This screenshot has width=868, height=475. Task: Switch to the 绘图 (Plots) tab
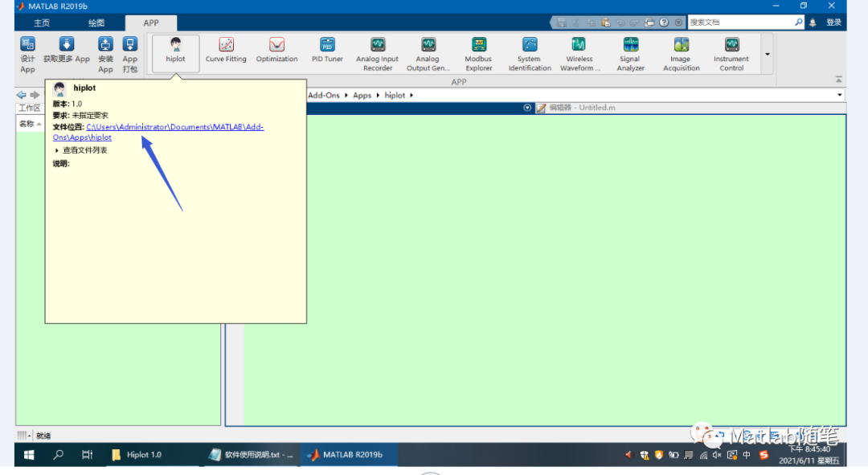[x=96, y=23]
